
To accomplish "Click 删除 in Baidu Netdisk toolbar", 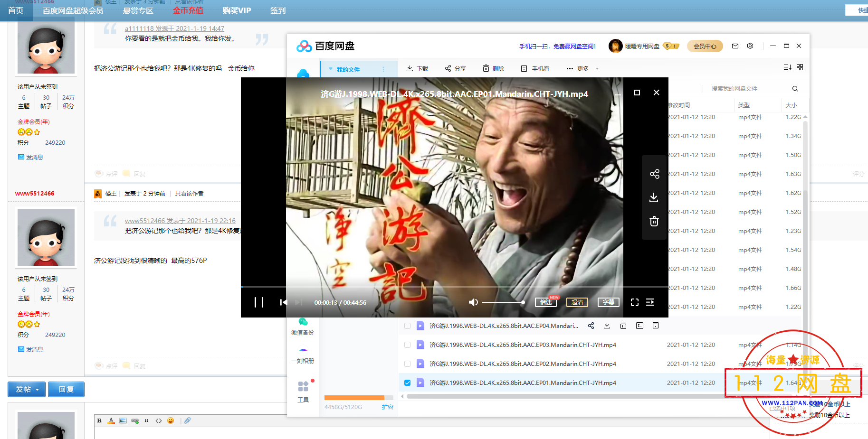I will (493, 69).
